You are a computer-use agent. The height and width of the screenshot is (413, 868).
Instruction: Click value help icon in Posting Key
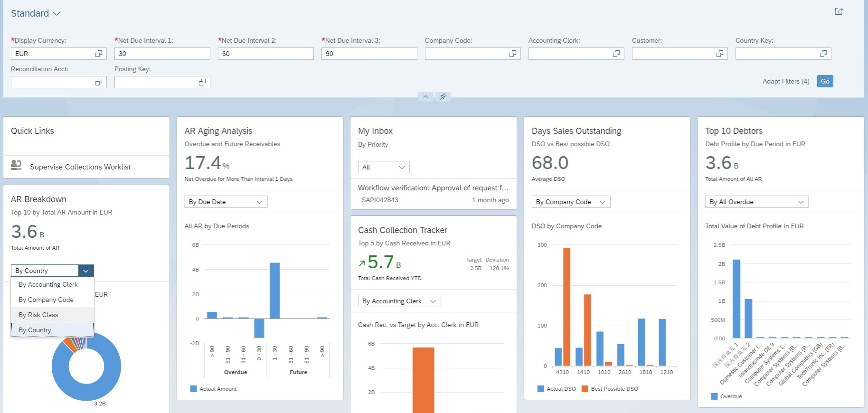pos(202,82)
